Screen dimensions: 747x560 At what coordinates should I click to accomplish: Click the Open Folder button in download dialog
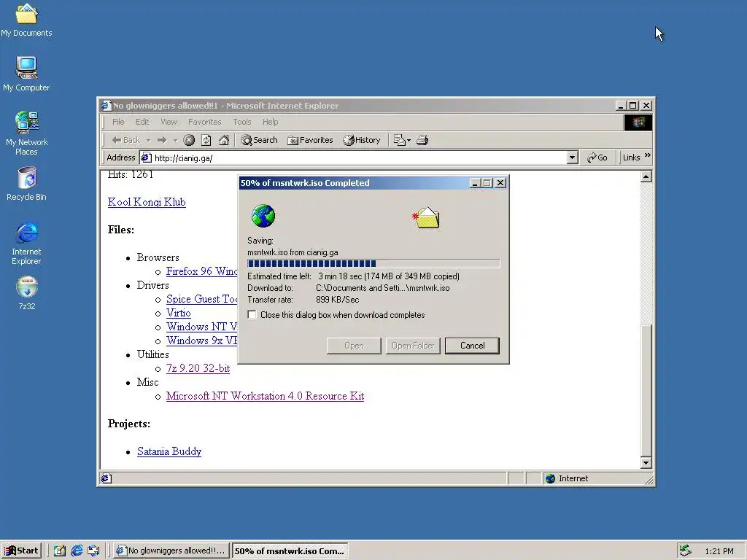(413, 346)
